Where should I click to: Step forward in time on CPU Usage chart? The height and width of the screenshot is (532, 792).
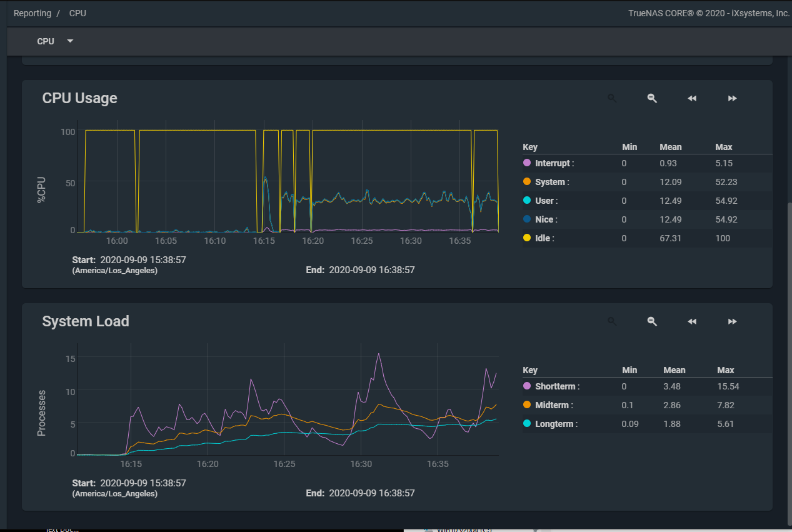tap(732, 98)
